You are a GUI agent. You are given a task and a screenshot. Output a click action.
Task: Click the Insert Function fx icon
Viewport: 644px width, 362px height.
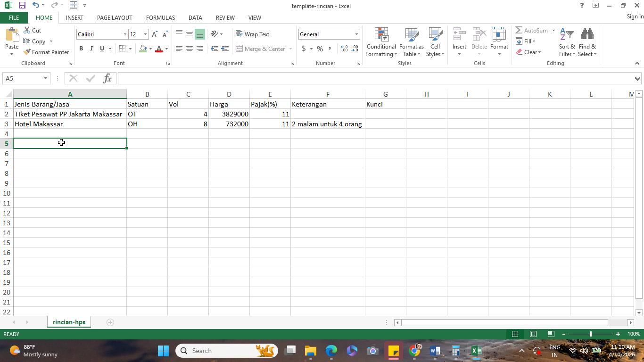coord(107,78)
